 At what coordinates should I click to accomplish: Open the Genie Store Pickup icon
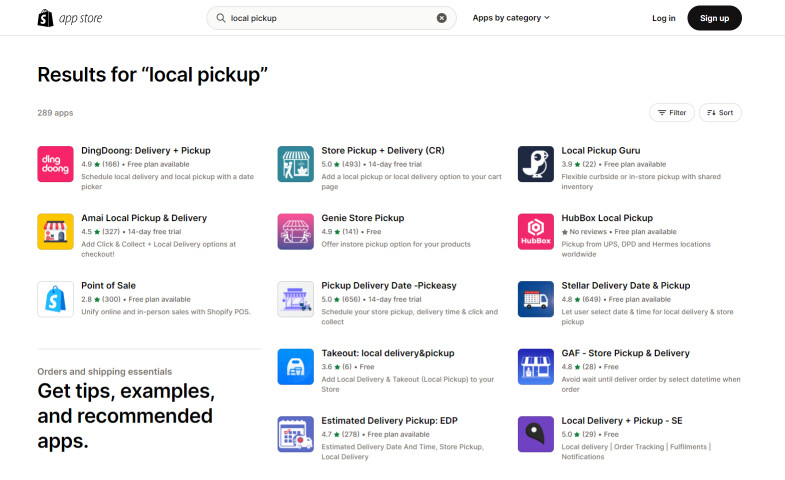pyautogui.click(x=296, y=232)
